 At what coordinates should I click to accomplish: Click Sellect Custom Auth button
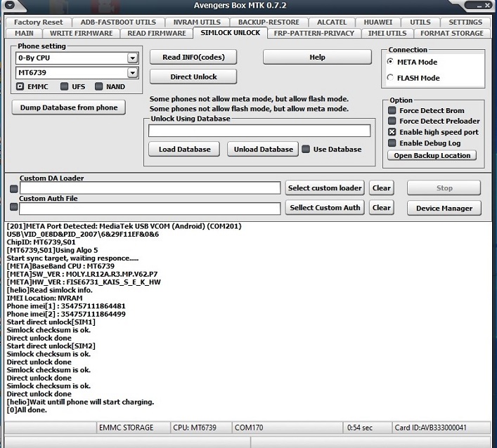(x=325, y=208)
